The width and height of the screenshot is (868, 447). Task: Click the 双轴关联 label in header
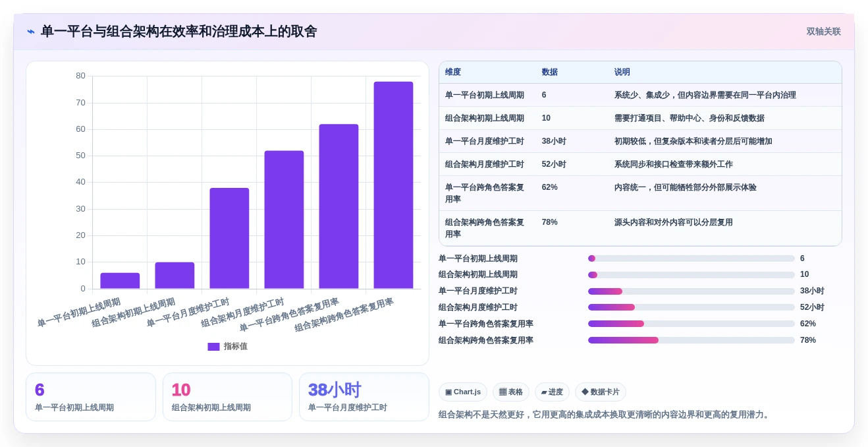click(x=823, y=32)
